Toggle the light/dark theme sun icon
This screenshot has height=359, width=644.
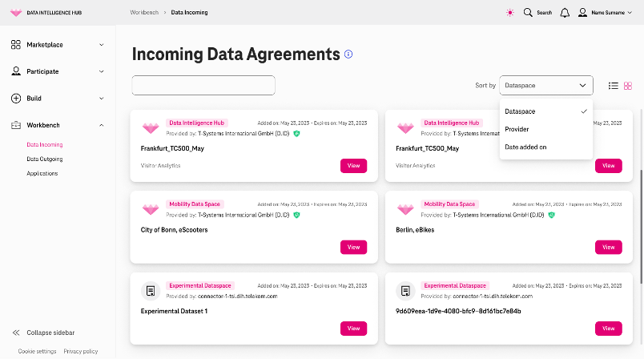coord(509,13)
